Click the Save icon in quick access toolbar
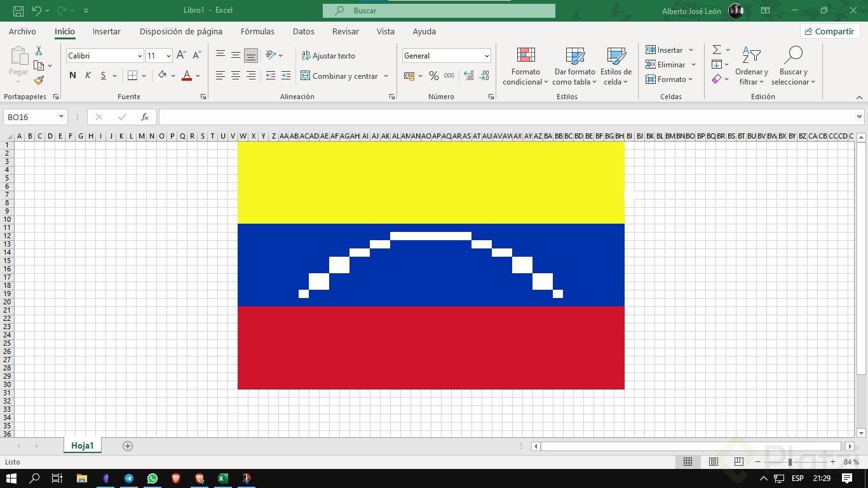The width and height of the screenshot is (868, 488). (18, 11)
